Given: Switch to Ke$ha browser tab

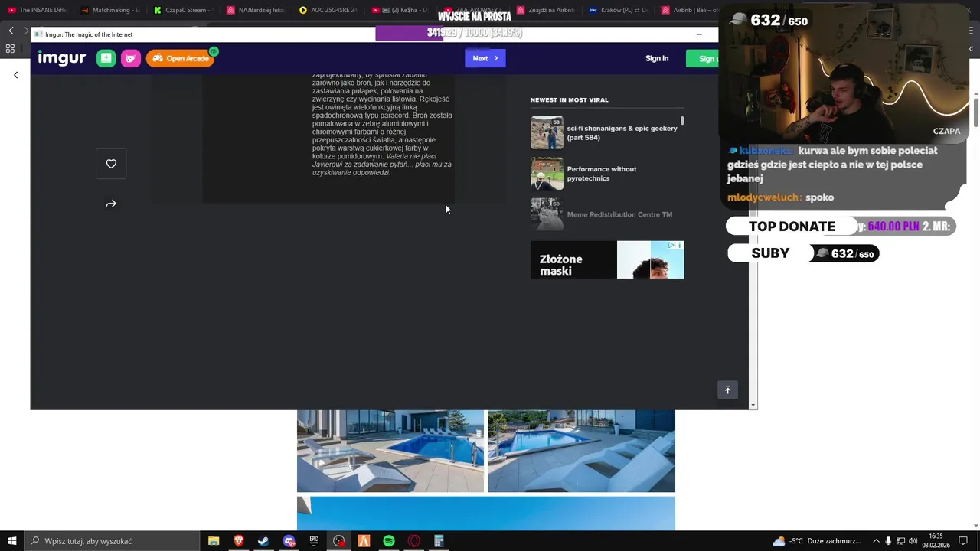Looking at the screenshot, I should tap(400, 10).
